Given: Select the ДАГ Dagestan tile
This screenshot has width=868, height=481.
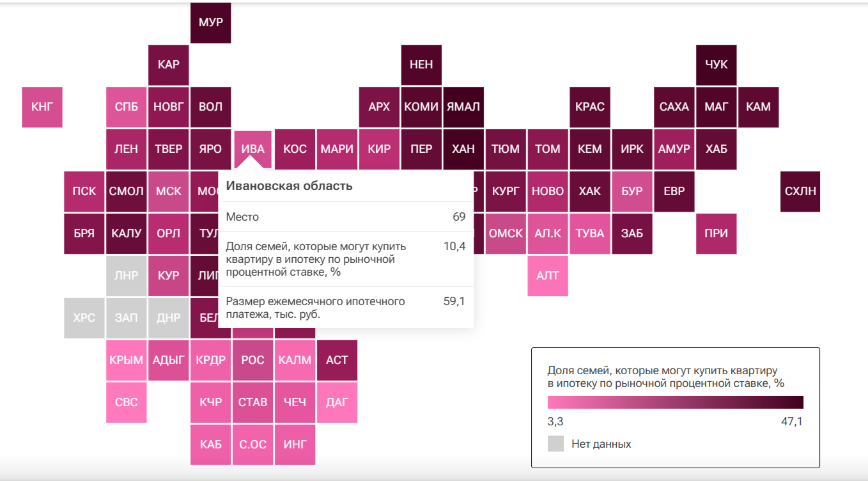Looking at the screenshot, I should pyautogui.click(x=337, y=402).
